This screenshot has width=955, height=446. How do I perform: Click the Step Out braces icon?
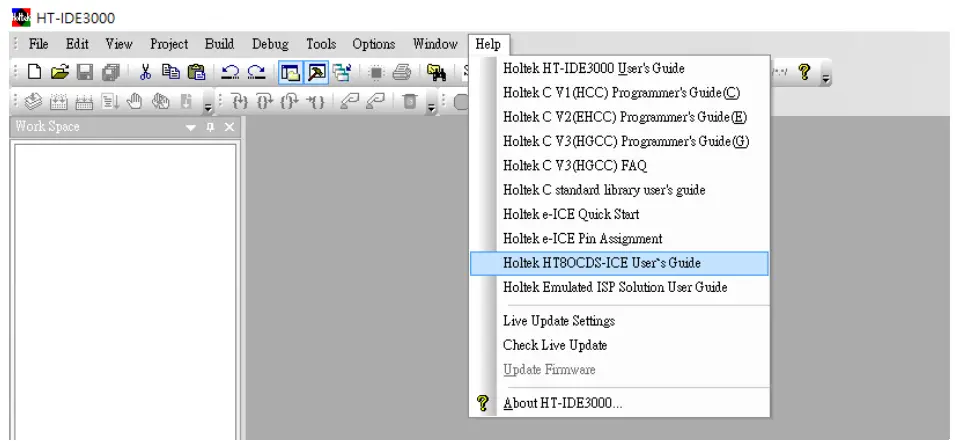click(289, 102)
